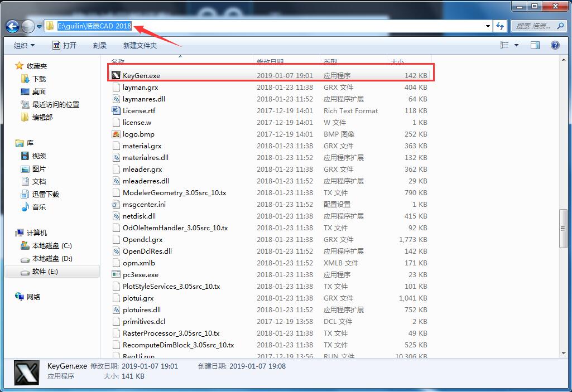Click the help question mark icon
Image resolution: width=572 pixels, height=392 pixels.
click(x=555, y=45)
